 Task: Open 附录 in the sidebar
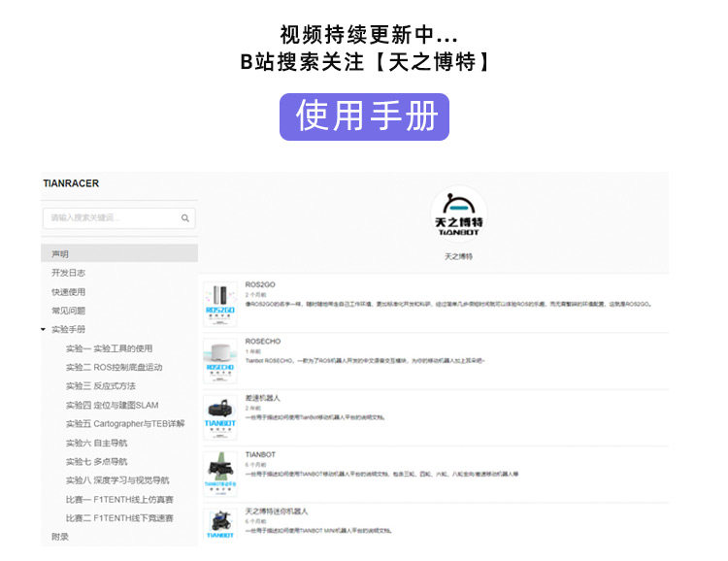click(x=60, y=537)
